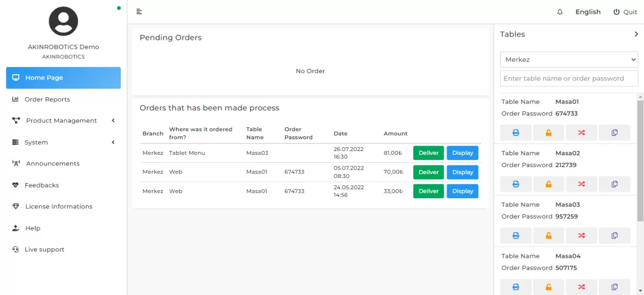Open Order Reports from sidebar

(x=47, y=99)
